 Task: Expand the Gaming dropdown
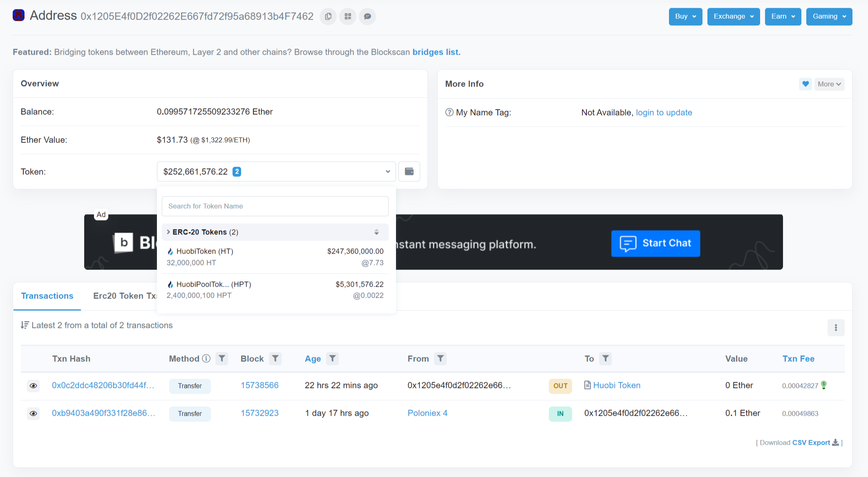tap(829, 16)
